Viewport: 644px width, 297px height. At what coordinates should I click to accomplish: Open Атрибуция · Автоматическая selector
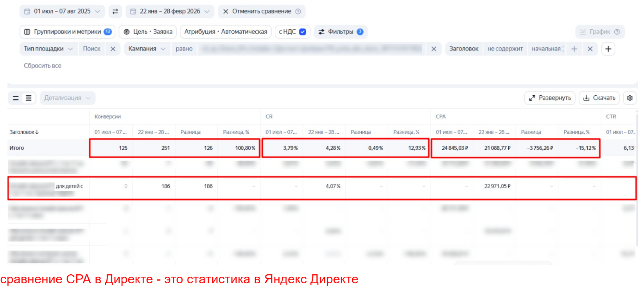226,32
